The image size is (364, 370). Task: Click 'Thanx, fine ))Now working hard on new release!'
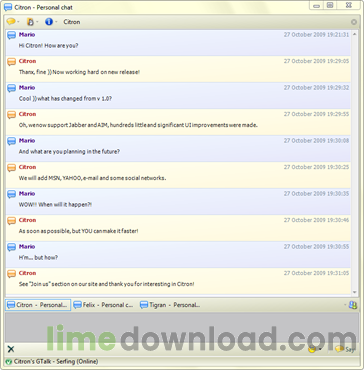79,72
